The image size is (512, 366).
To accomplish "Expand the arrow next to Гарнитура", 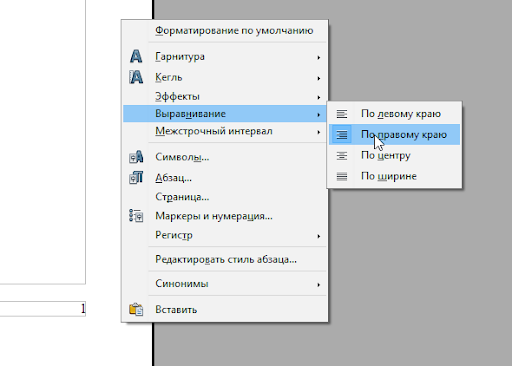I will click(x=319, y=58).
